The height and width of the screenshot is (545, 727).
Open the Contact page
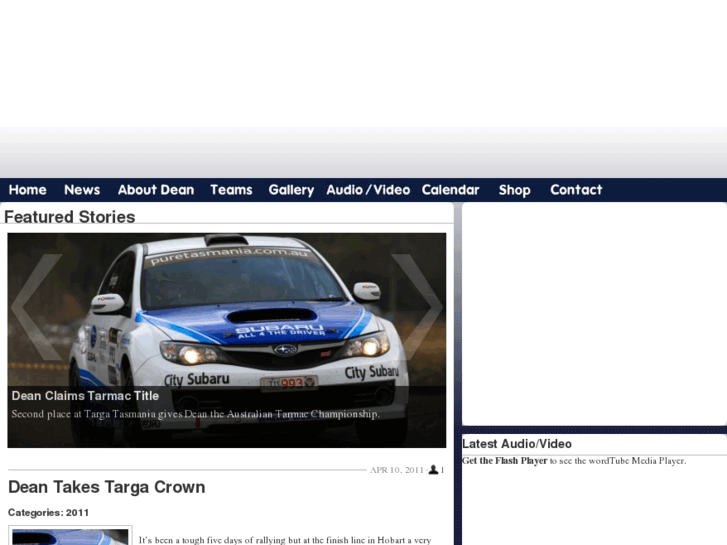pos(576,190)
